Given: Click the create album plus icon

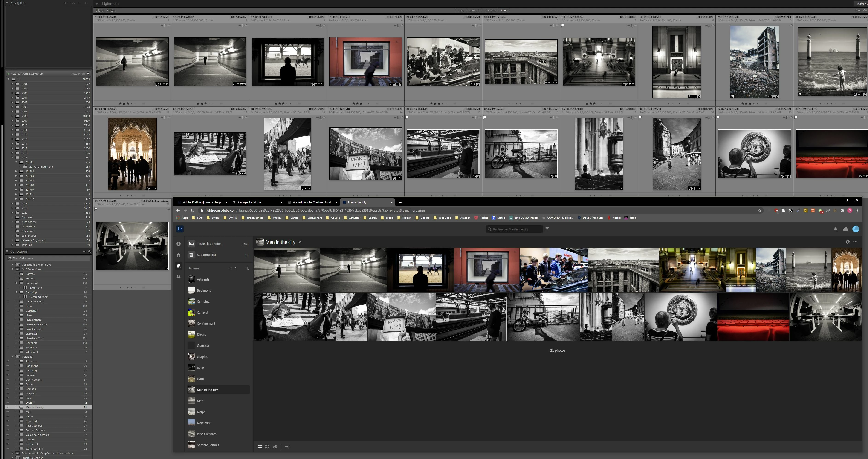Looking at the screenshot, I should click(247, 268).
